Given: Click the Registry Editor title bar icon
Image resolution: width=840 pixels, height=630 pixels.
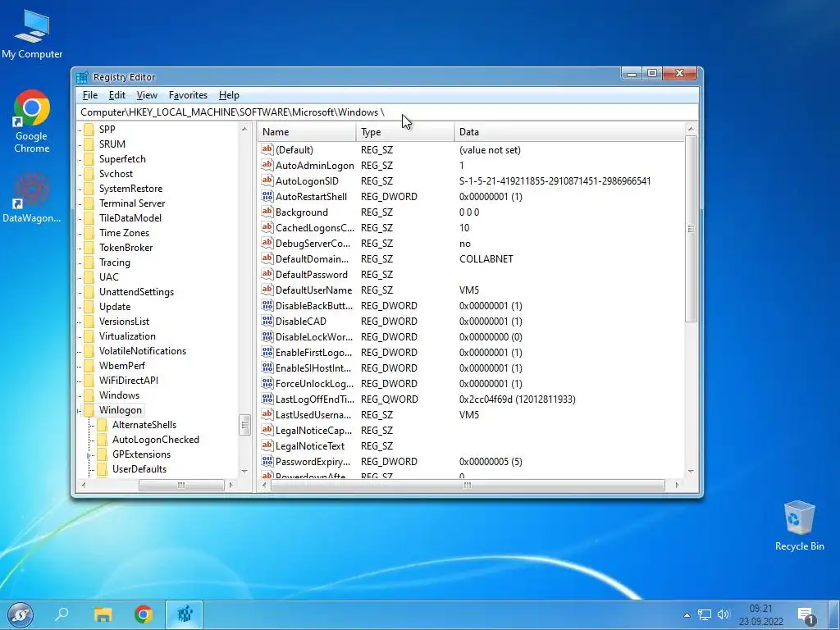Looking at the screenshot, I should click(82, 77).
